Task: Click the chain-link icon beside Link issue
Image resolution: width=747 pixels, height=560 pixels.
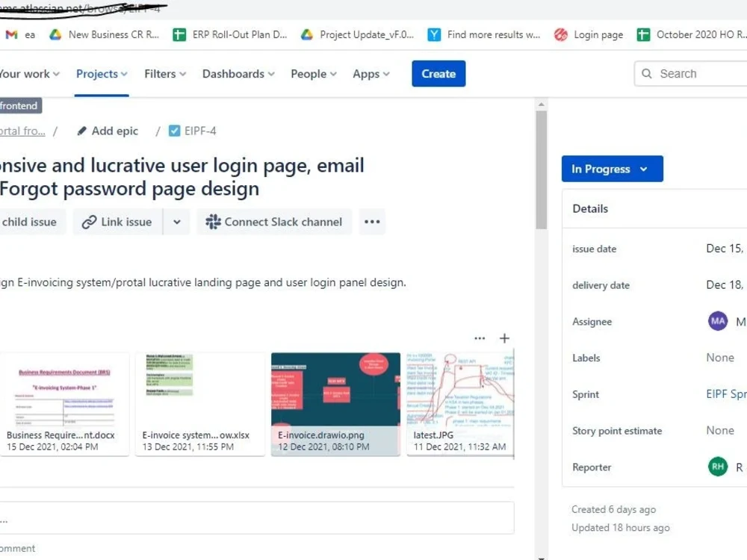Action: point(90,222)
